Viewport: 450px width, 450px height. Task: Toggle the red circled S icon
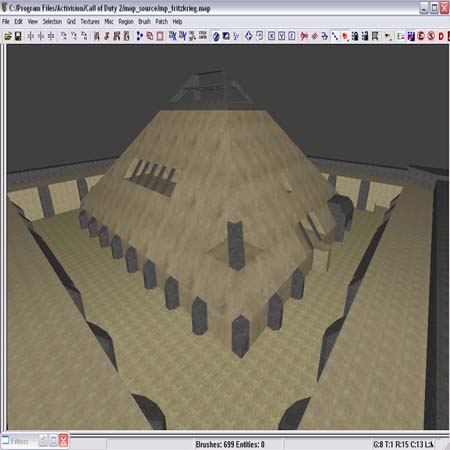click(x=431, y=36)
